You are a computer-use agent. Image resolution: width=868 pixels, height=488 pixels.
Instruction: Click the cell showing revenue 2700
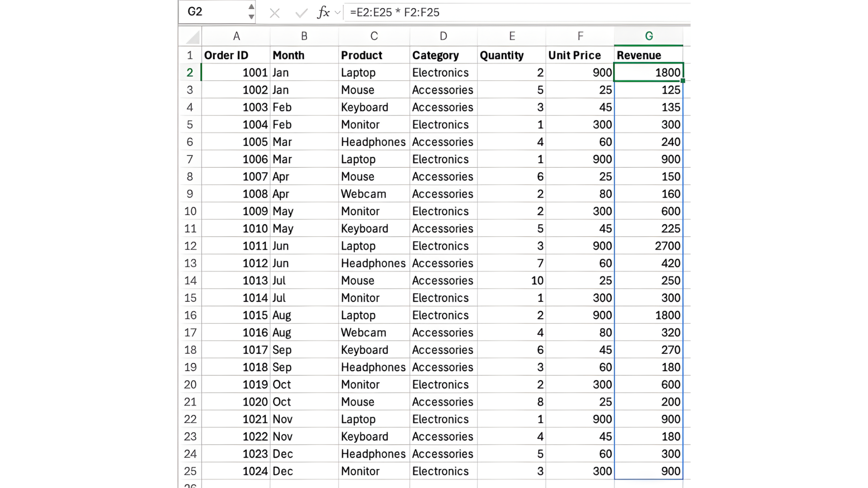648,246
